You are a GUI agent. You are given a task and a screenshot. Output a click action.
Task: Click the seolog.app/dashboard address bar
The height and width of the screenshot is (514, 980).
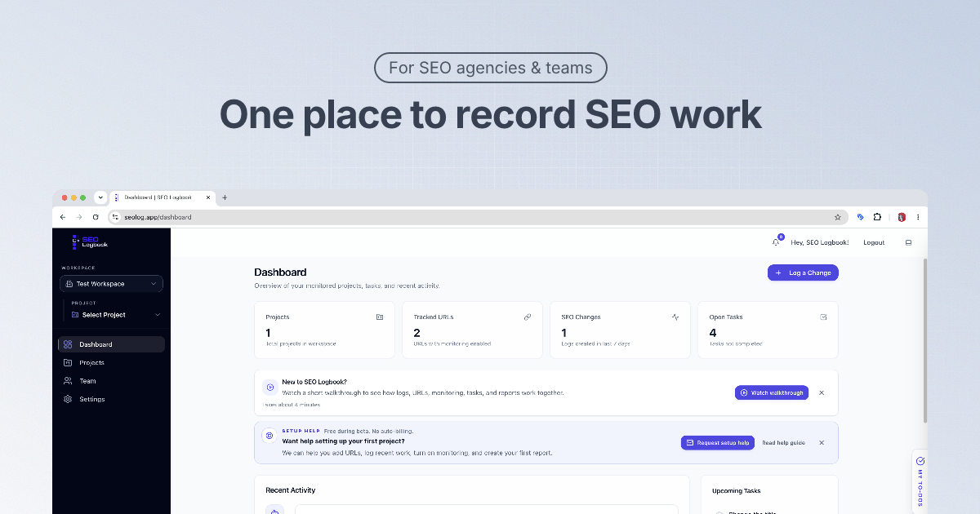[x=477, y=217]
